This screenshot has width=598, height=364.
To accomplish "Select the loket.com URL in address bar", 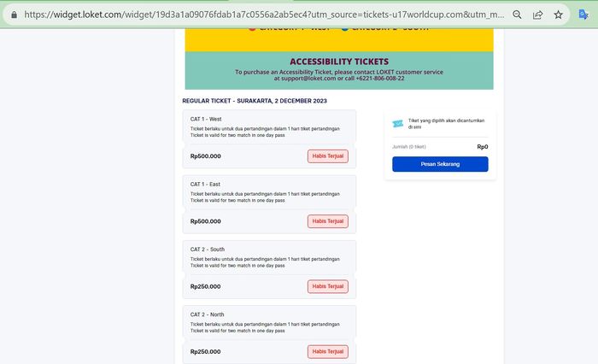I will coord(256,15).
